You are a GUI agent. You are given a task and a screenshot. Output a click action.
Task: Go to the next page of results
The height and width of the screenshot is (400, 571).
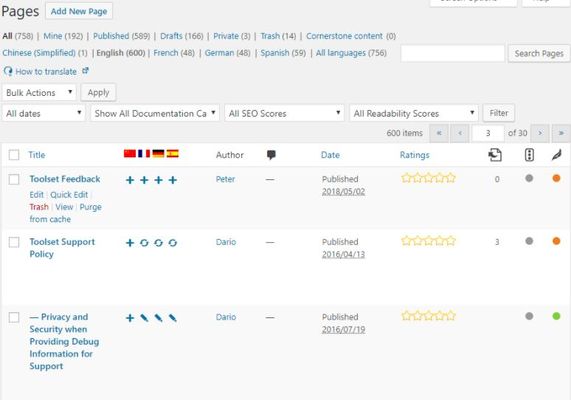[540, 133]
